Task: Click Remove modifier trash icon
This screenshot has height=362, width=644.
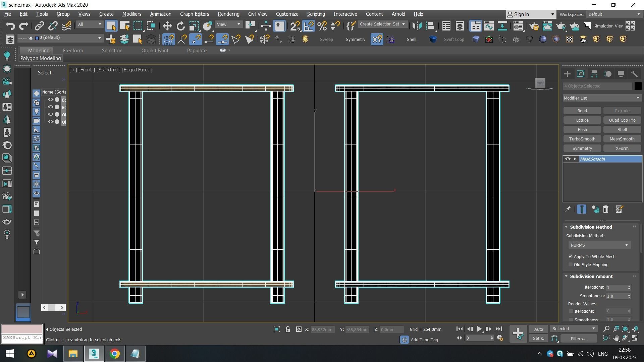Action: 606,209
